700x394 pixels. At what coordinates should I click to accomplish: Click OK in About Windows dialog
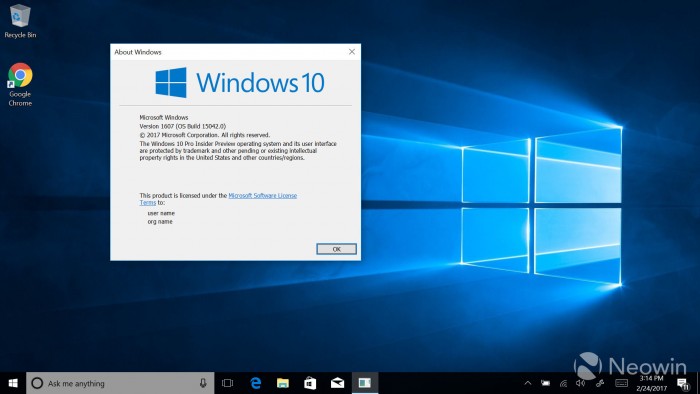pos(337,249)
